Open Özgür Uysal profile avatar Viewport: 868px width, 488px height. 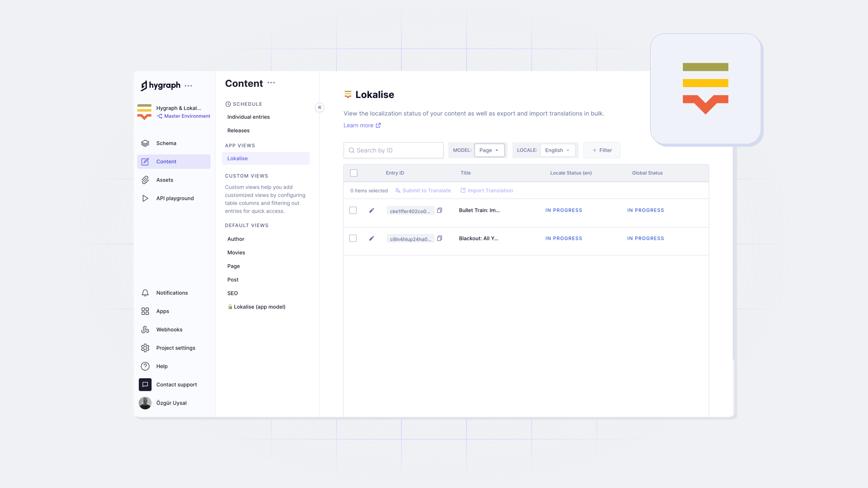145,403
